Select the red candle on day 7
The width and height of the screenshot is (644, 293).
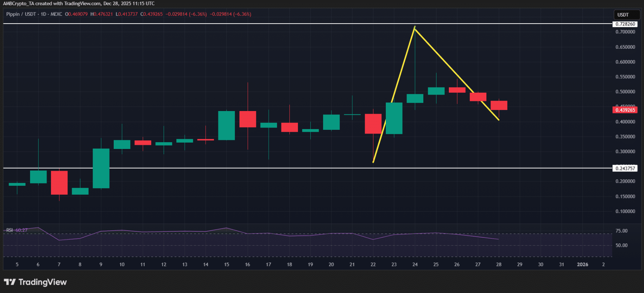coord(59,183)
